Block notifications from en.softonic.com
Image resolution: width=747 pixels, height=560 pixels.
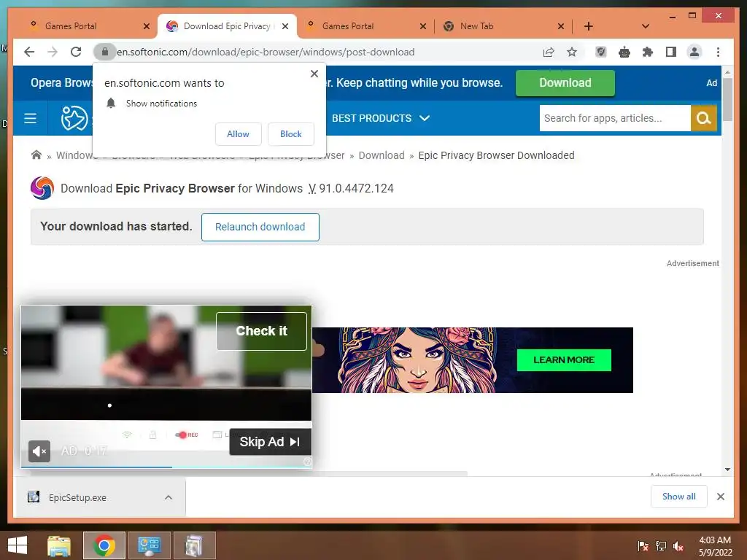pyautogui.click(x=290, y=134)
